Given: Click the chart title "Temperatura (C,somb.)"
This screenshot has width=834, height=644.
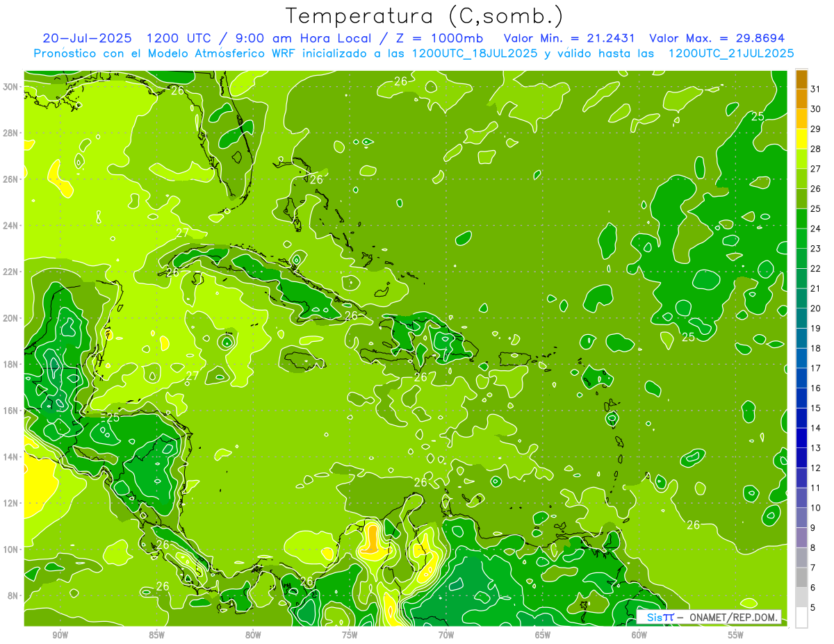Looking at the screenshot, I should (x=424, y=16).
